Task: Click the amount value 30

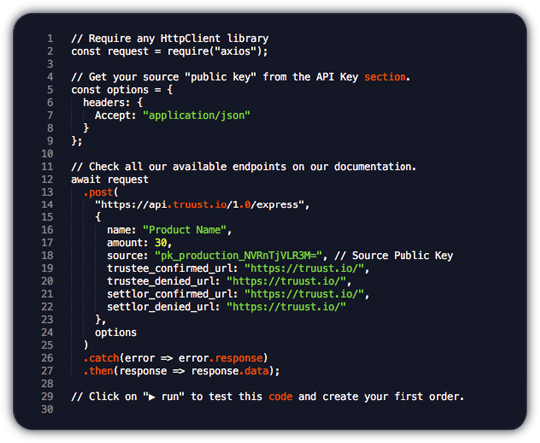Action: pos(161,243)
